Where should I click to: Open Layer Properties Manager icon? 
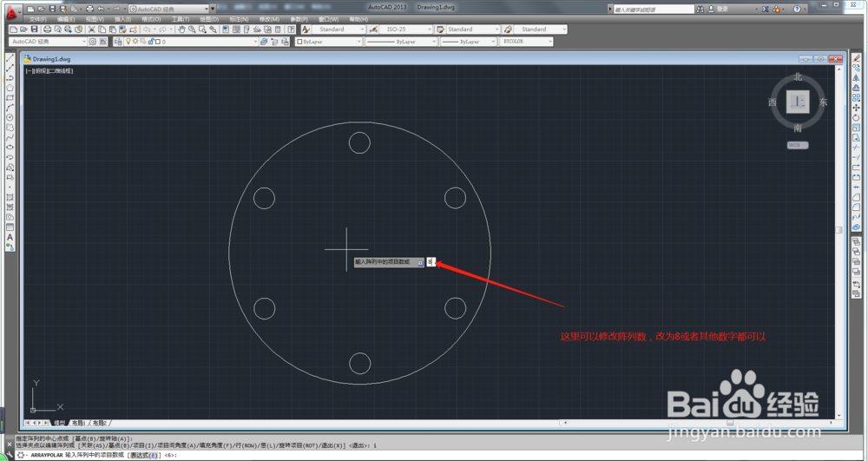pos(118,42)
